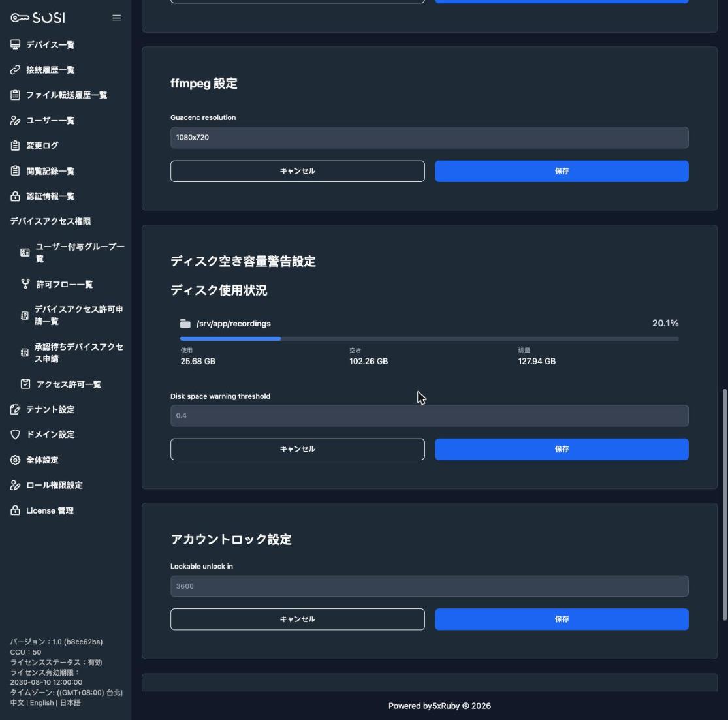Save アカウントロック設定 with 保存
Viewport: 728px width, 720px height.
[x=562, y=619]
